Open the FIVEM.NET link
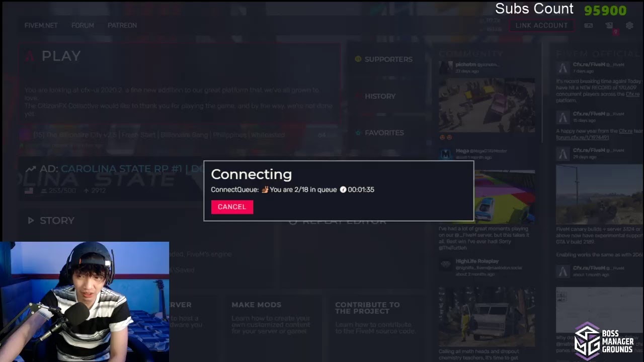The width and height of the screenshot is (644, 362). tap(41, 25)
